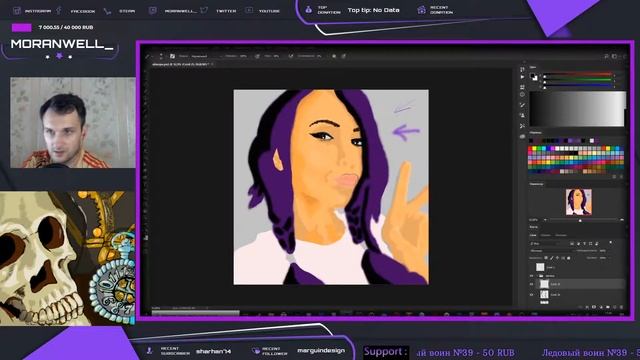Open the Smoothing value dropdown
The width and height of the screenshot is (640, 360).
point(318,56)
